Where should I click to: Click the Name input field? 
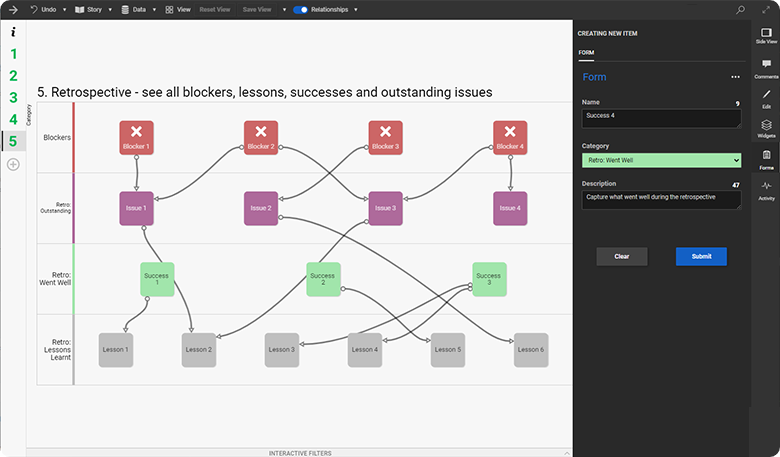point(661,117)
